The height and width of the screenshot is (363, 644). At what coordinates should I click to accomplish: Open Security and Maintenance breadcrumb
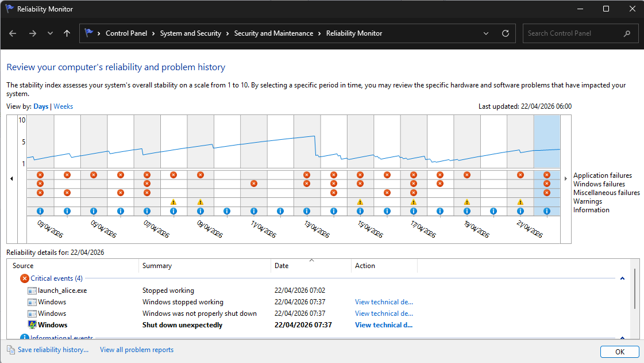[273, 33]
